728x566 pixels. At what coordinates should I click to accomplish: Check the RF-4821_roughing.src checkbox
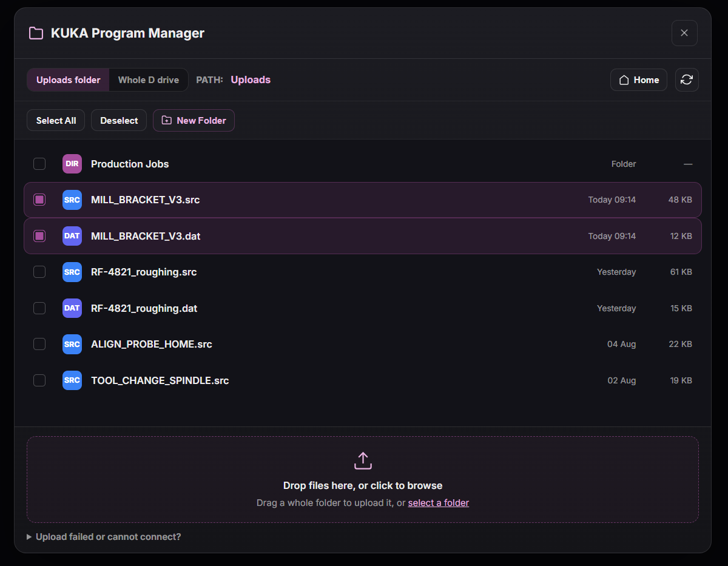tap(39, 272)
